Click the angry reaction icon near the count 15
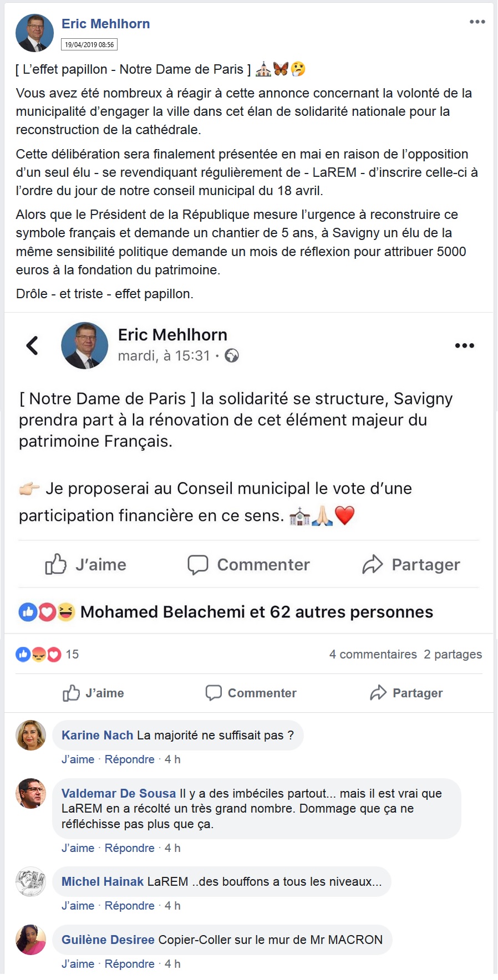This screenshot has height=980, width=498. click(x=37, y=655)
